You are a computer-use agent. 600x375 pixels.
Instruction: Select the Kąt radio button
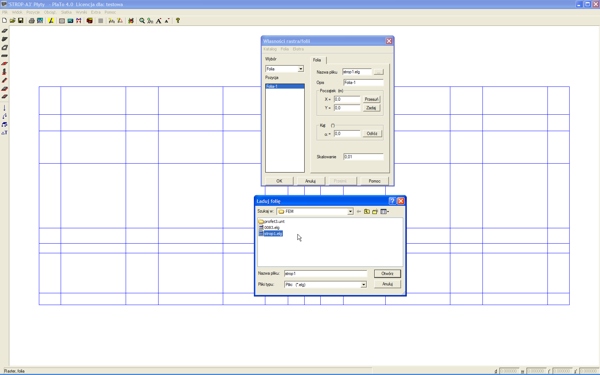tap(333, 126)
